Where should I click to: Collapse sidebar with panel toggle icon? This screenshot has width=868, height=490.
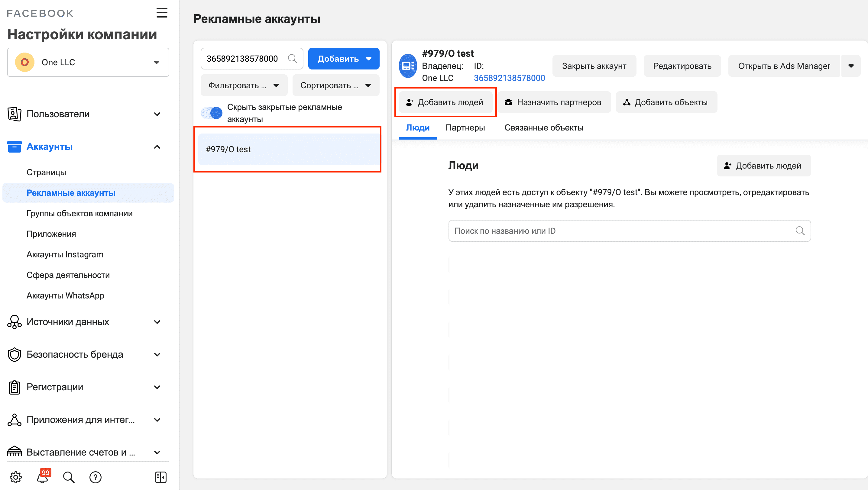pyautogui.click(x=161, y=477)
